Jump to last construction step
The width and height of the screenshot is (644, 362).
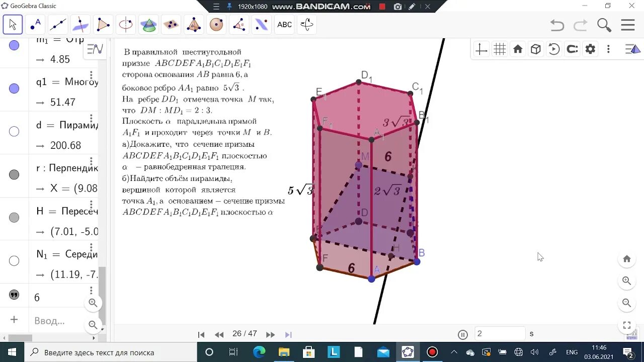click(x=288, y=334)
